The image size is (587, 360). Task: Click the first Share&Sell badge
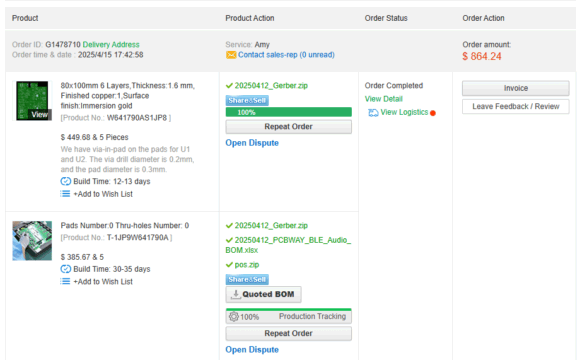[x=247, y=100]
